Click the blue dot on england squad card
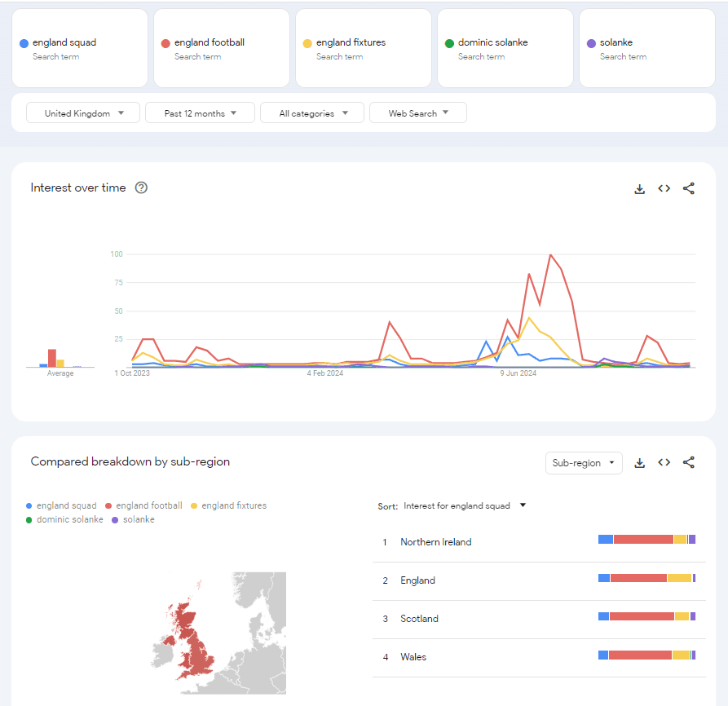This screenshot has width=728, height=706. tap(24, 42)
